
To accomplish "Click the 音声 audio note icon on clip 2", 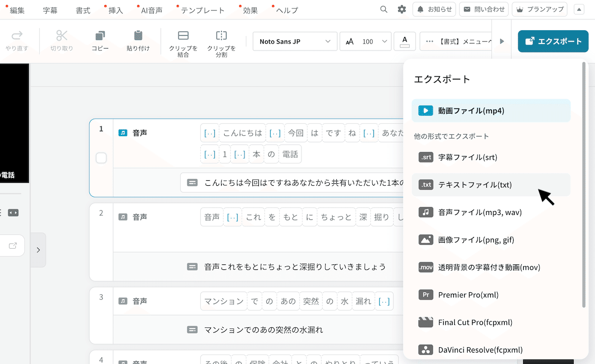I will 122,216.
